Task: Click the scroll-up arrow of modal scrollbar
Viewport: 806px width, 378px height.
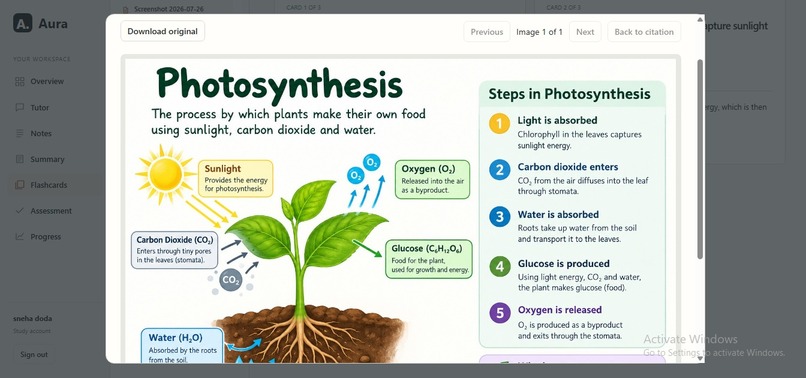Action: click(x=700, y=20)
